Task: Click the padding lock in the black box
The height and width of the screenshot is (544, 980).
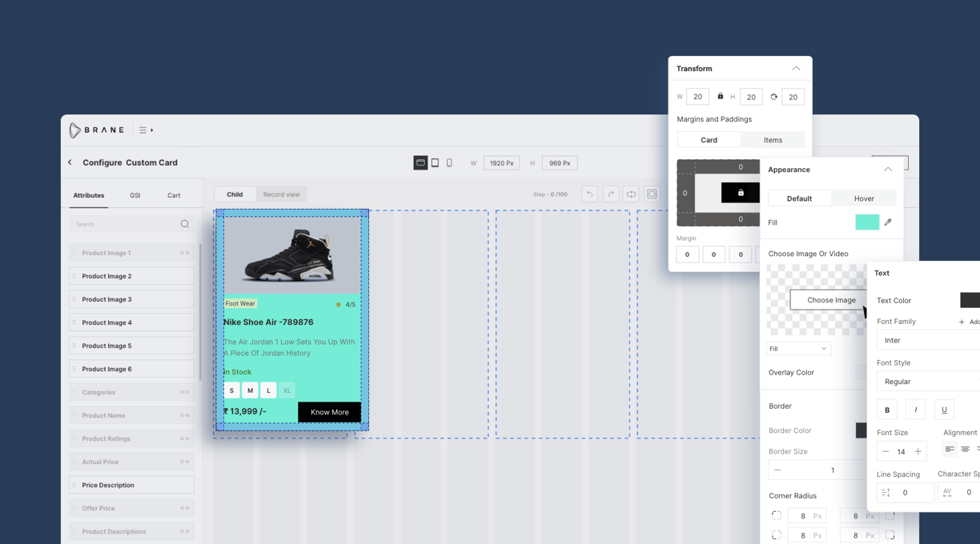Action: click(x=741, y=193)
